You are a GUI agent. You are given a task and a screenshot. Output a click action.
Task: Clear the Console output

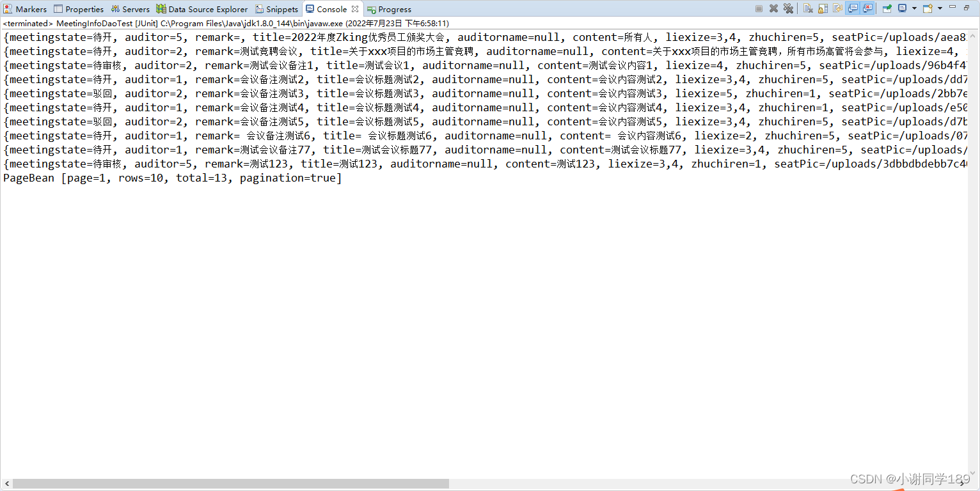pyautogui.click(x=808, y=8)
